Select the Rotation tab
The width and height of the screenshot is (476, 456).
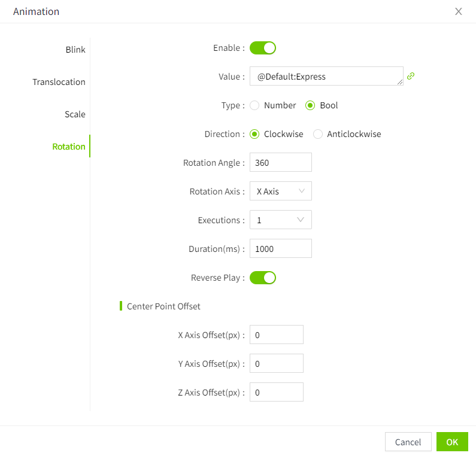point(68,147)
